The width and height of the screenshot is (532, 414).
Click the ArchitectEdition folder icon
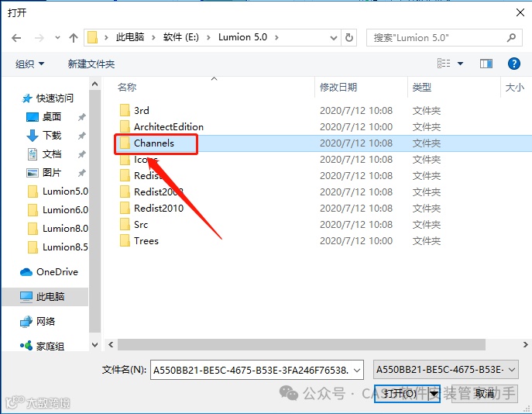(x=125, y=126)
